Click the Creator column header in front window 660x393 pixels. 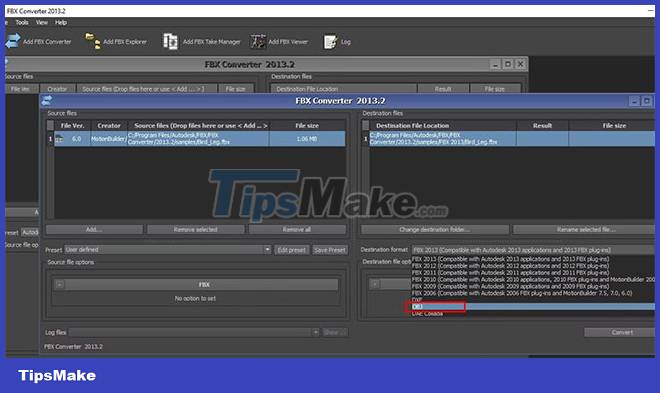click(x=109, y=125)
